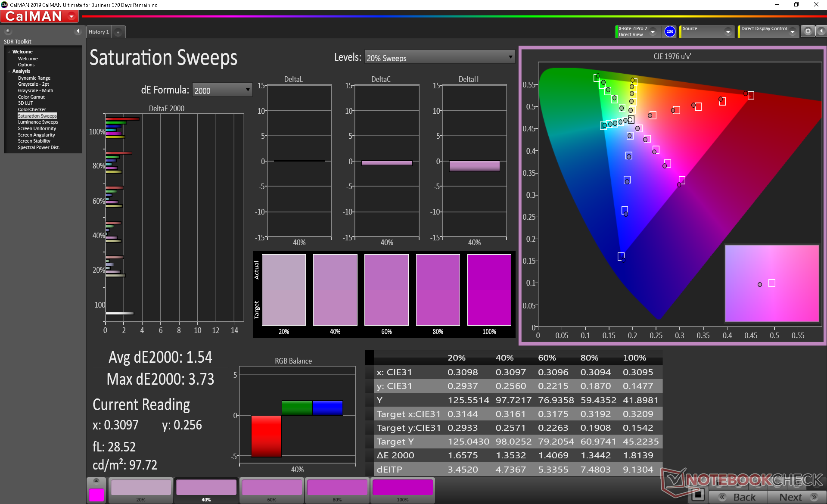
Task: Click the RGB Balance chart
Action: 297,415
